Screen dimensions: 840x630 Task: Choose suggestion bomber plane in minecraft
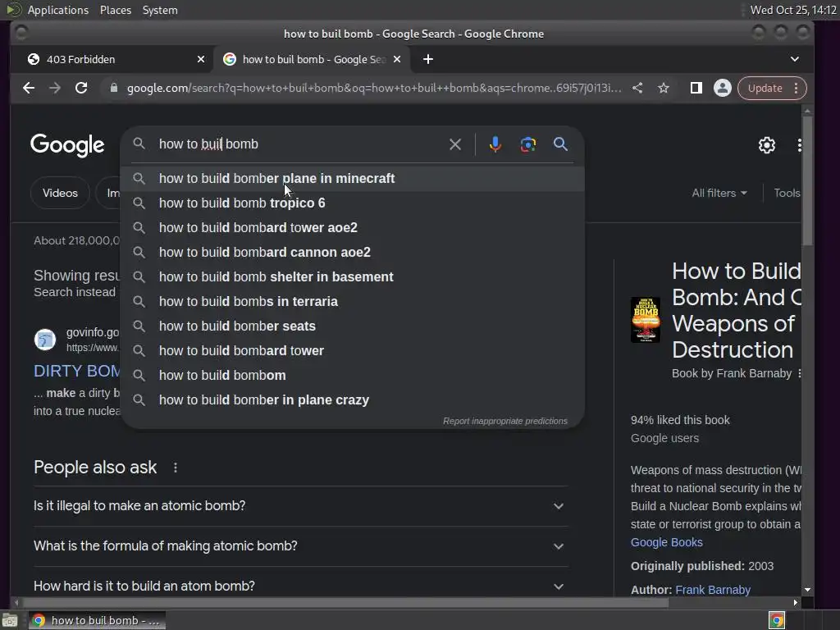tap(353, 178)
